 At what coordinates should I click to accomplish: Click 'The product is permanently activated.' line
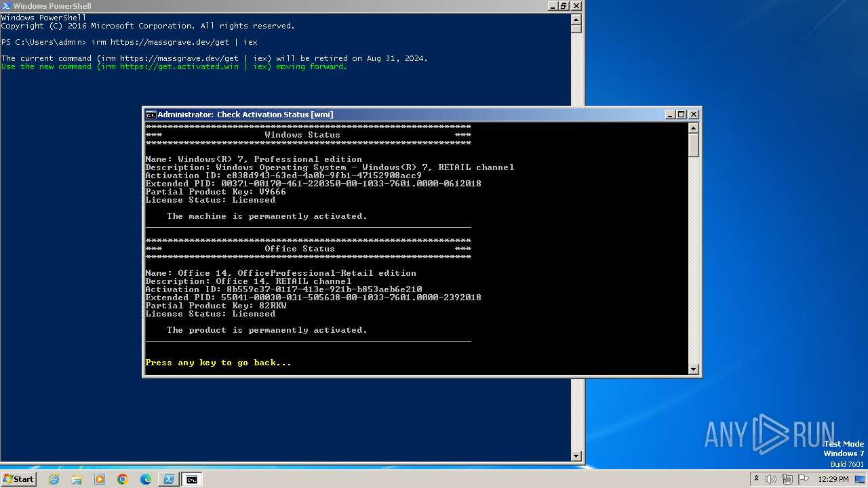tap(267, 330)
